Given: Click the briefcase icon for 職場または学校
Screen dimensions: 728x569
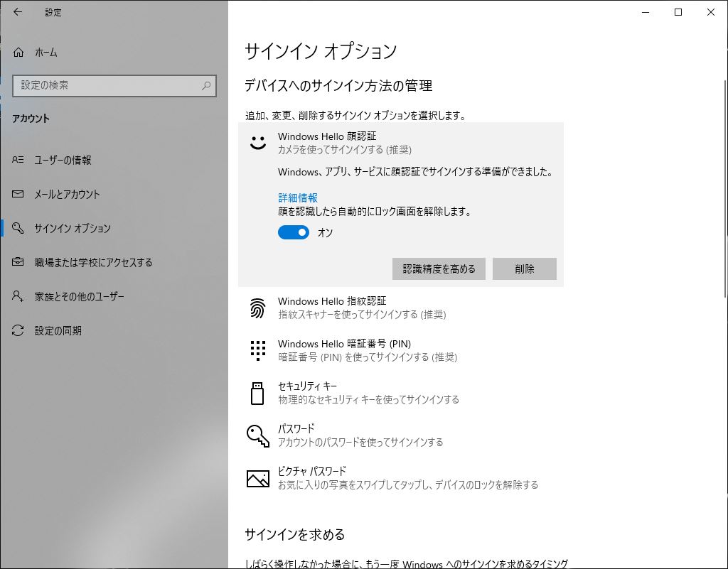Looking at the screenshot, I should pos(18,262).
